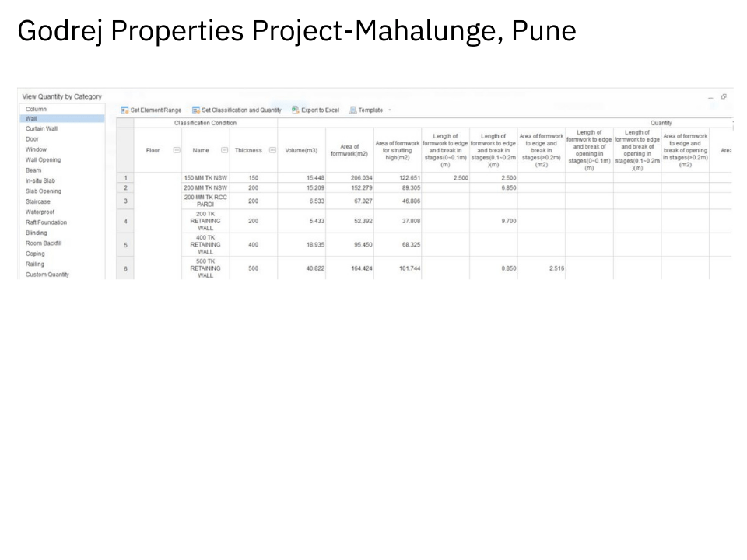Select In-situ Slab category

(x=40, y=181)
